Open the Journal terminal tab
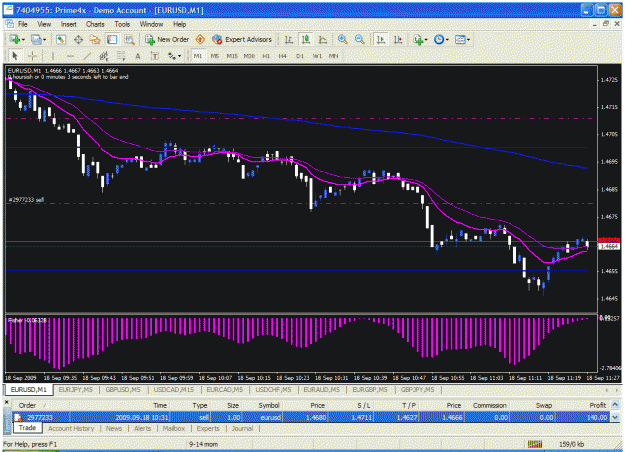The image size is (625, 452). click(x=242, y=428)
